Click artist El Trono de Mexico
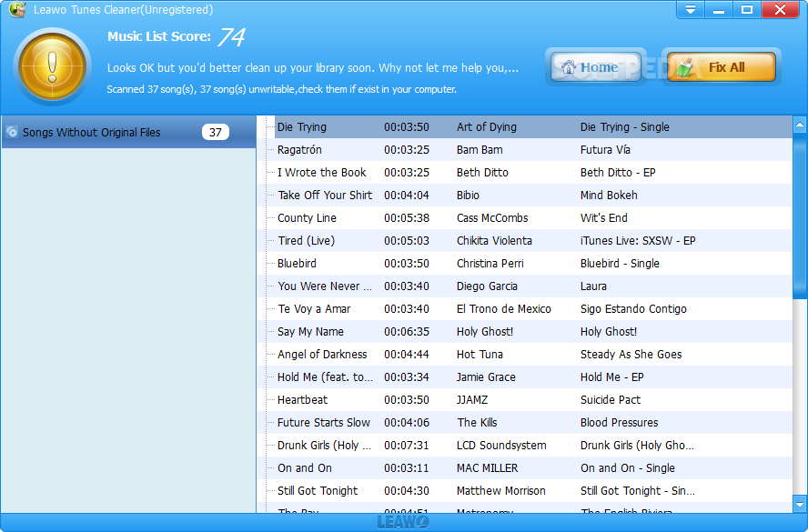Viewport: 808px width, 532px height. 504,308
